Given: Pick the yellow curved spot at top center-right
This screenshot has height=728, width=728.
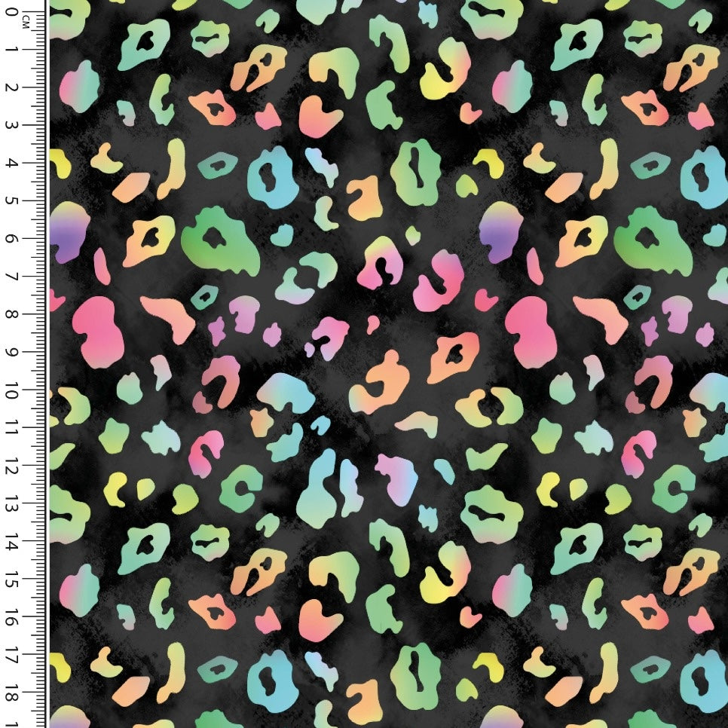Looking at the screenshot, I should pos(443,77).
